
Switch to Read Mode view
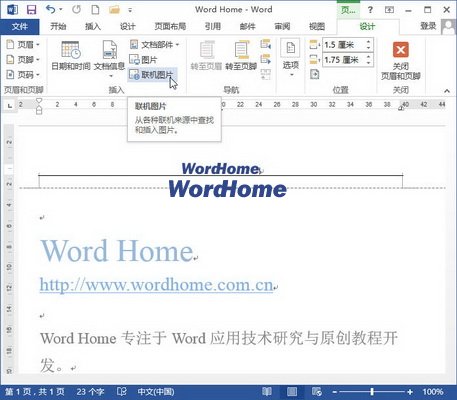coord(267,391)
